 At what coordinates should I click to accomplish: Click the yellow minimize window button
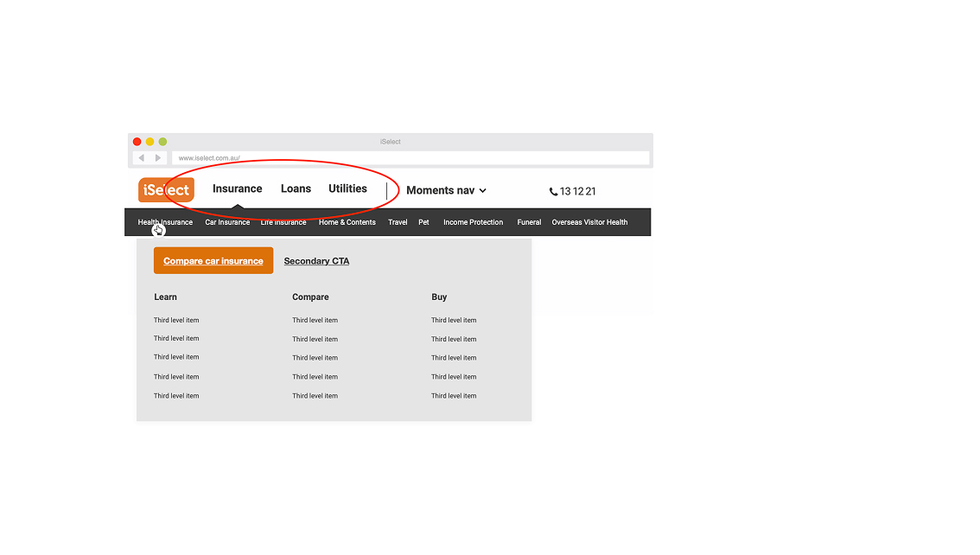150,142
